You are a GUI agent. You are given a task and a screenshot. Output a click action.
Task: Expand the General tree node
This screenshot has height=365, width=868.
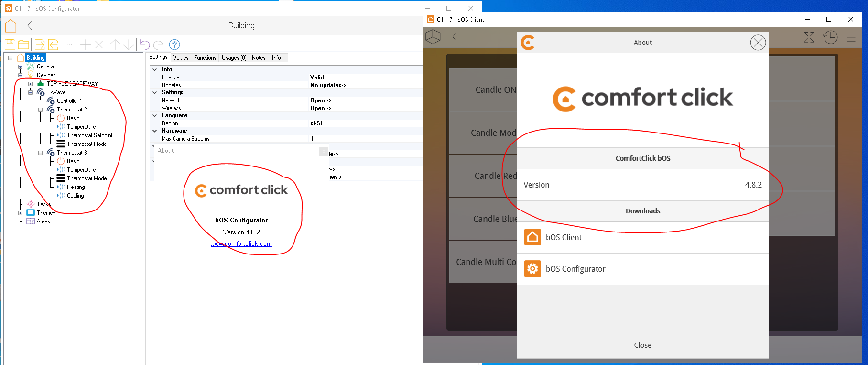pyautogui.click(x=20, y=66)
